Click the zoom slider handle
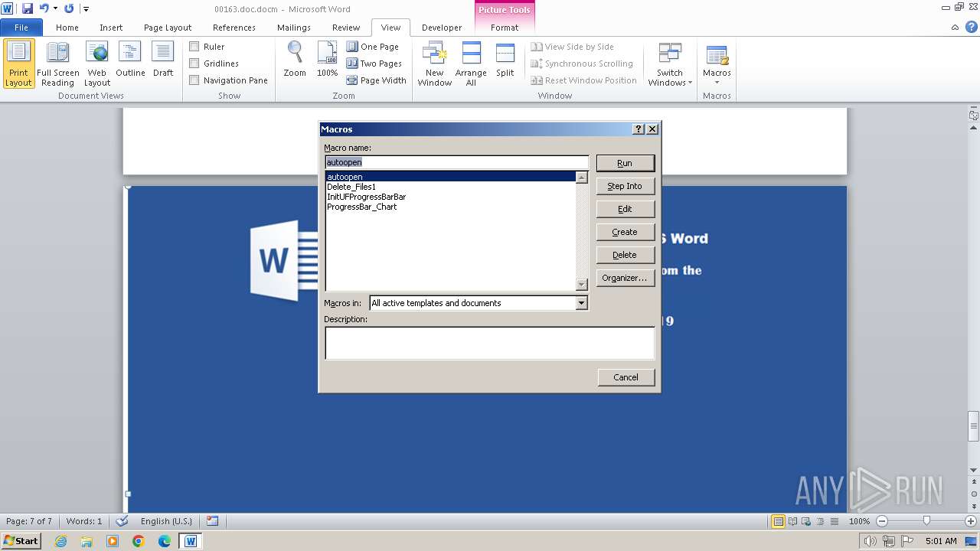This screenshot has width=980, height=551. 926,521
